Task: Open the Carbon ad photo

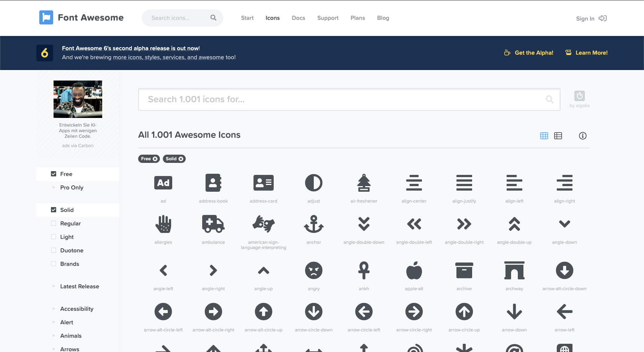Action: point(78,99)
